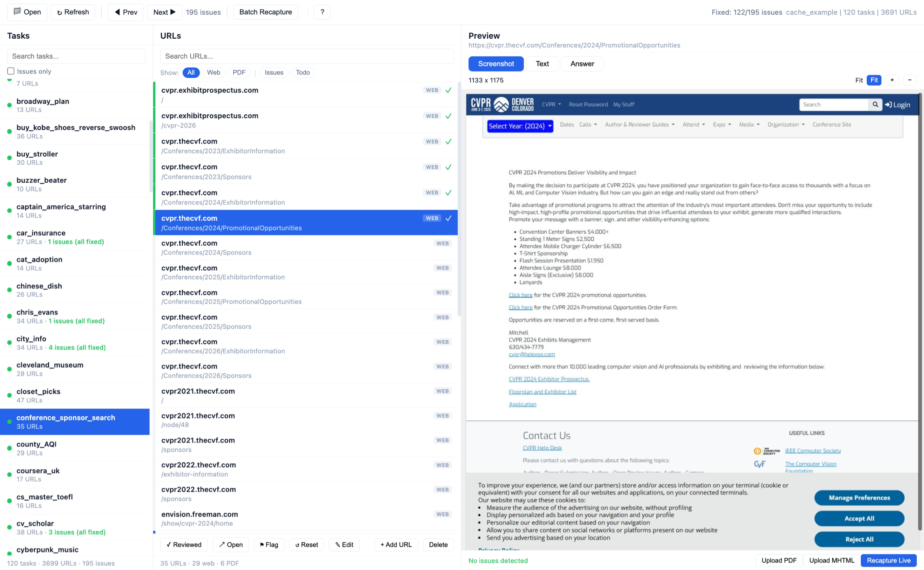Select the Todo filter chip
The image size is (924, 570).
[x=302, y=72]
